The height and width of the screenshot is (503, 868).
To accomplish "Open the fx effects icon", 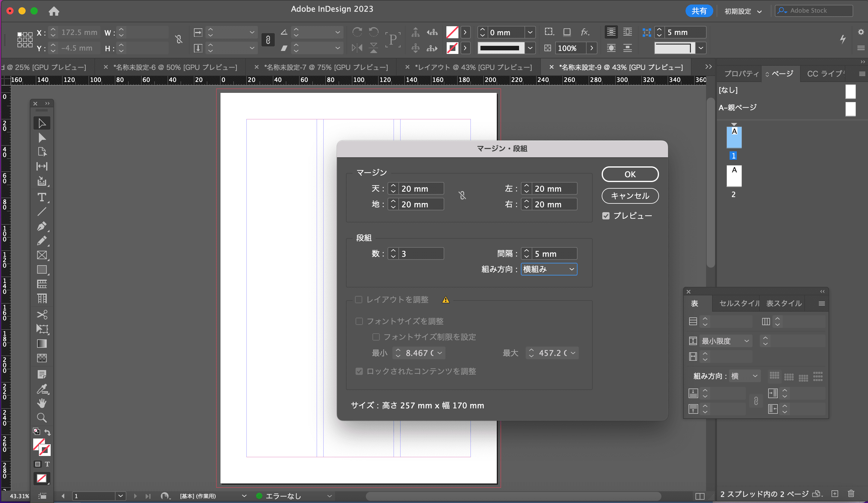I will tap(585, 32).
